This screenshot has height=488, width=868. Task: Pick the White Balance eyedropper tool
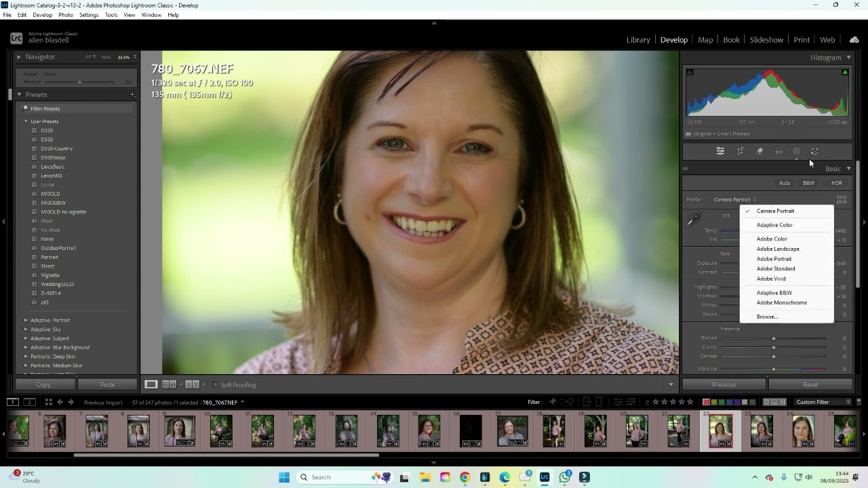[694, 219]
